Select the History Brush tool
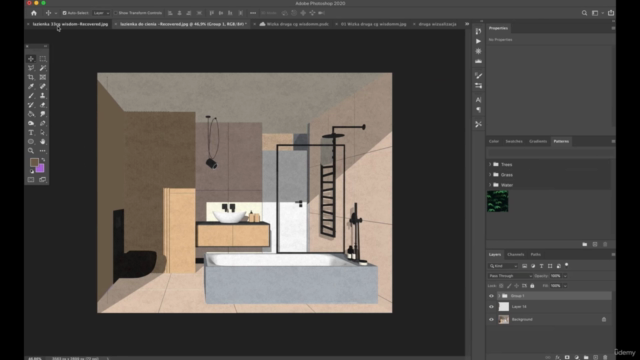The height and width of the screenshot is (360, 640). (31, 105)
